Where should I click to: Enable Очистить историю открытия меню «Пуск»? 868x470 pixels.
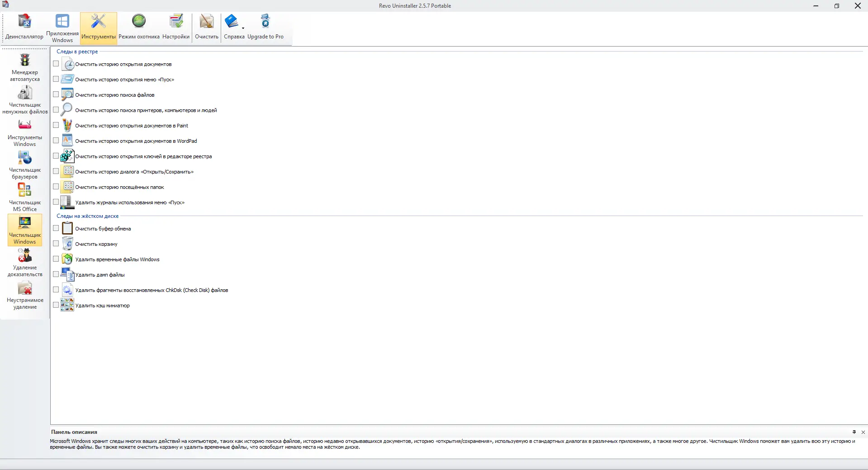click(56, 79)
